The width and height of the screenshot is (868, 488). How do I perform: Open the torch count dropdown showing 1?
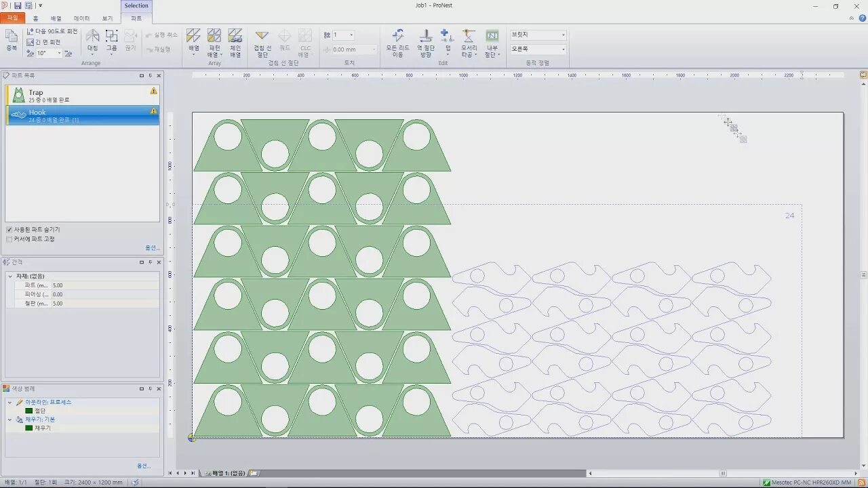click(x=351, y=35)
